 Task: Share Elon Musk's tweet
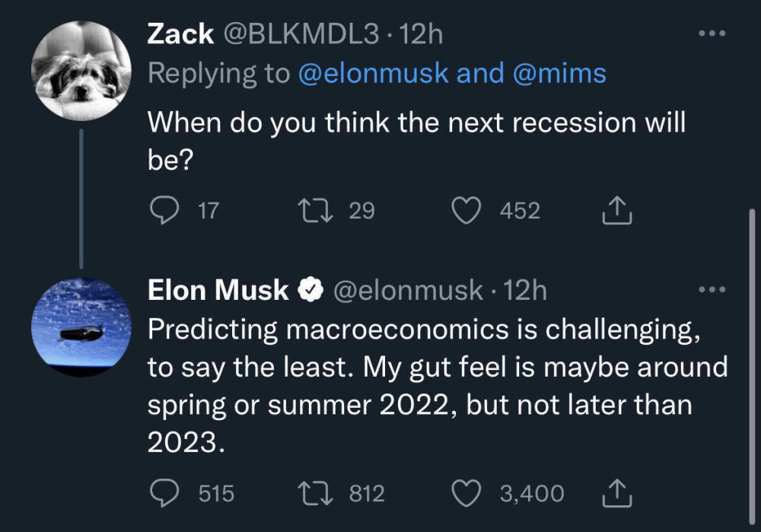coord(617,493)
